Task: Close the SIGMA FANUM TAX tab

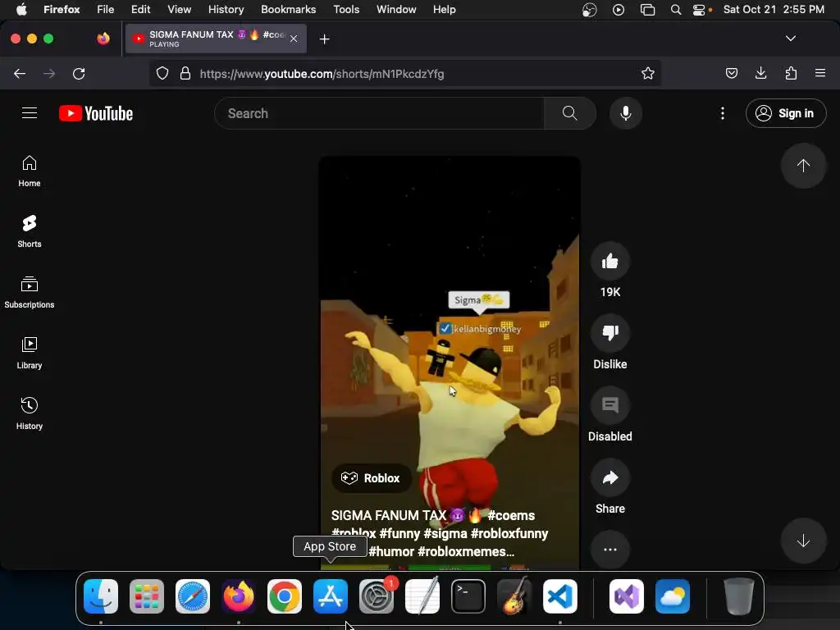Action: (x=294, y=39)
